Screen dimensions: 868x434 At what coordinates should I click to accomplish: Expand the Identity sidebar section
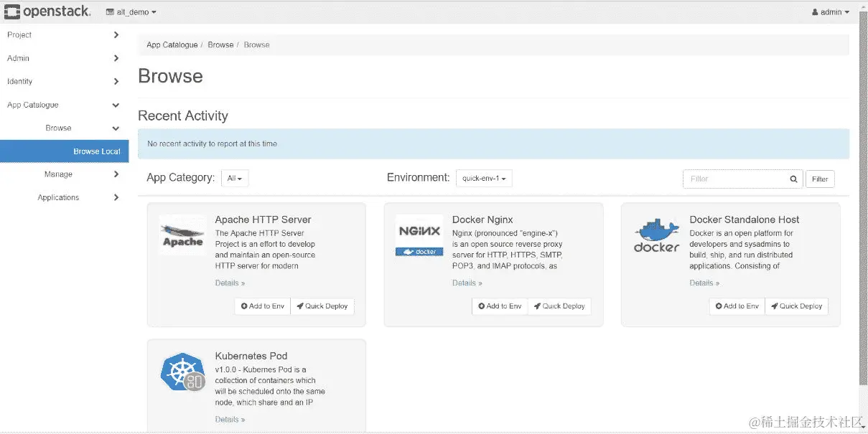[x=65, y=81]
